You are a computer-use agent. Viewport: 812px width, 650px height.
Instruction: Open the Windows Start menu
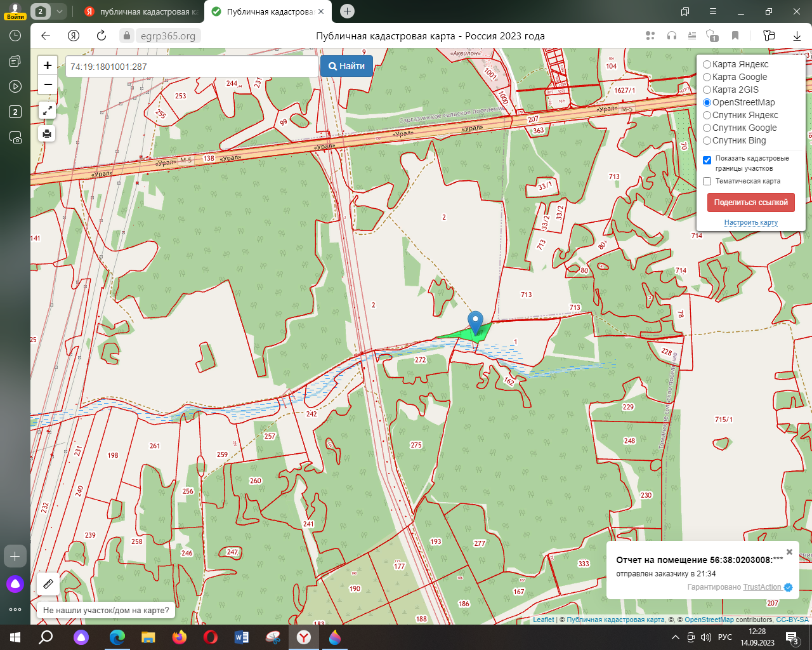(x=15, y=637)
